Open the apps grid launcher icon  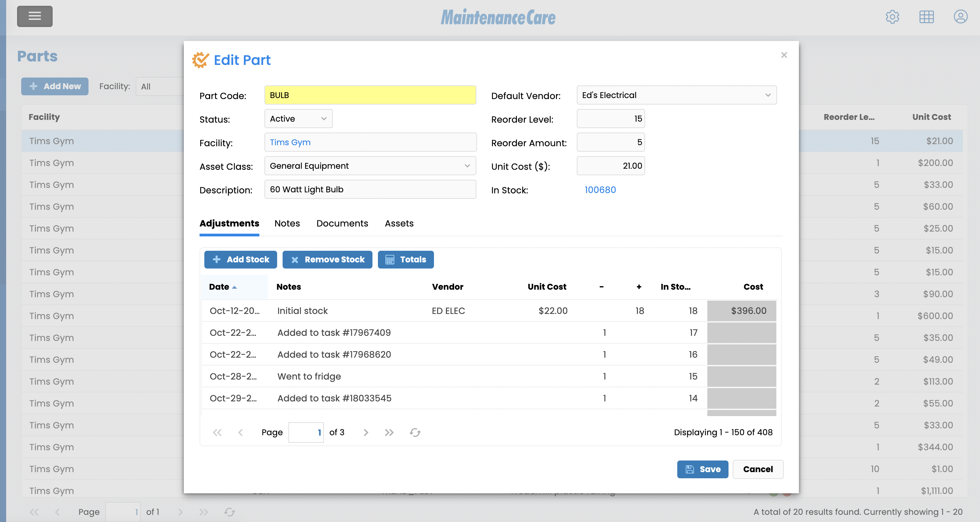(926, 17)
